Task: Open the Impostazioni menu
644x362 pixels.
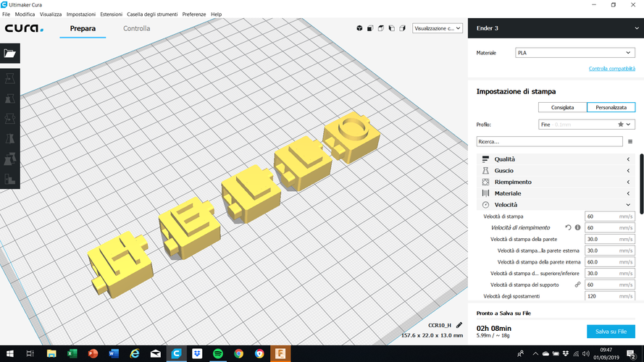Action: click(81, 14)
